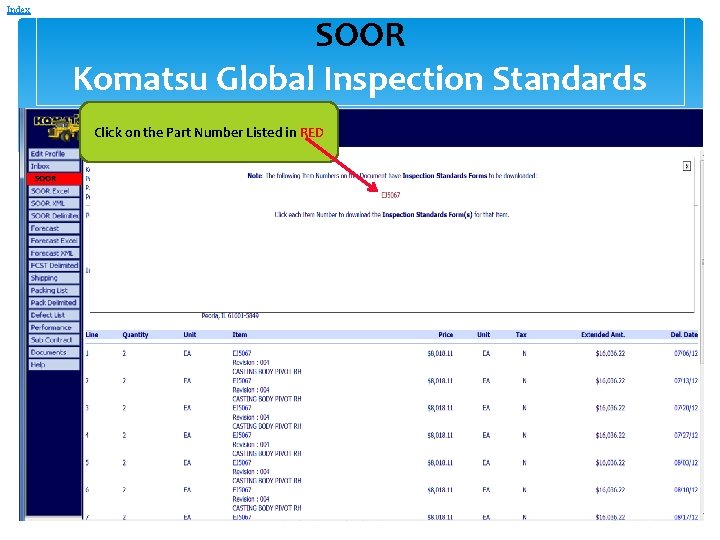This screenshot has width=720, height=540.
Task: Click delivery date 08/03/12
Action: point(686,462)
